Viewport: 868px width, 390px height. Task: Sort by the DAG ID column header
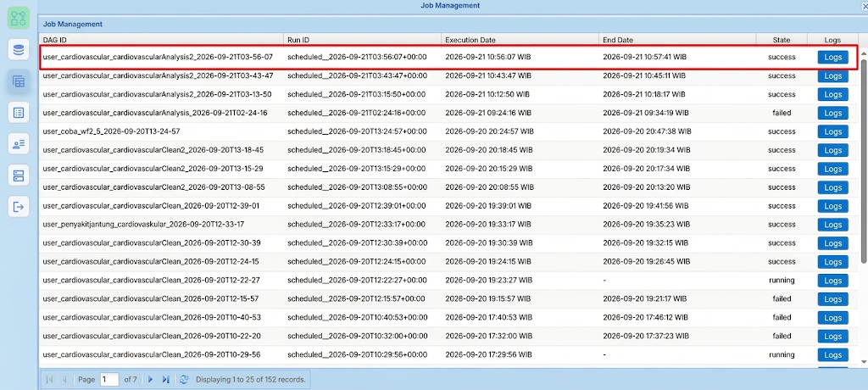161,40
